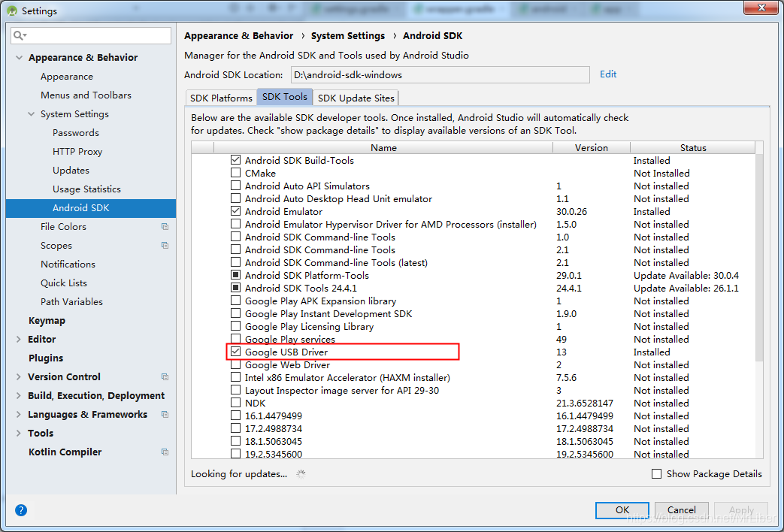This screenshot has width=784, height=532.
Task: Click the per-project icon next to File Colors
Action: click(165, 226)
